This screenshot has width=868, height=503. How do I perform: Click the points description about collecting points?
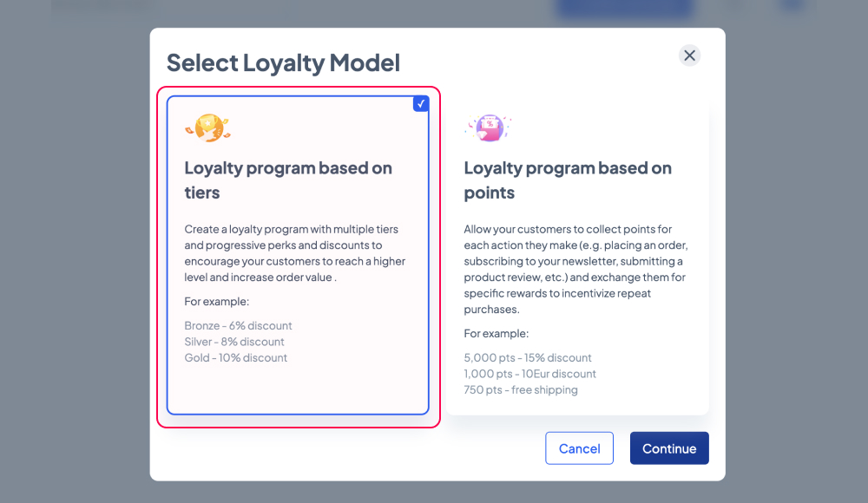point(575,269)
